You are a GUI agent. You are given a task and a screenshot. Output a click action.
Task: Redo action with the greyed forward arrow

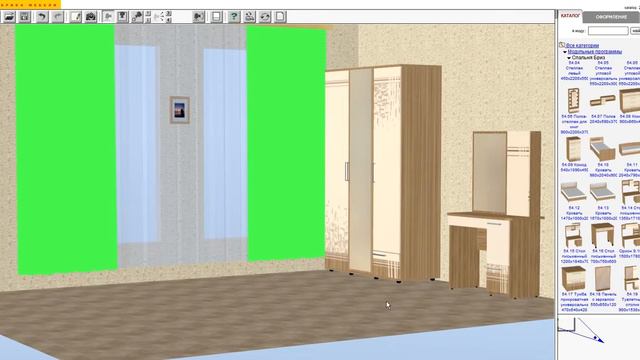tap(58, 17)
